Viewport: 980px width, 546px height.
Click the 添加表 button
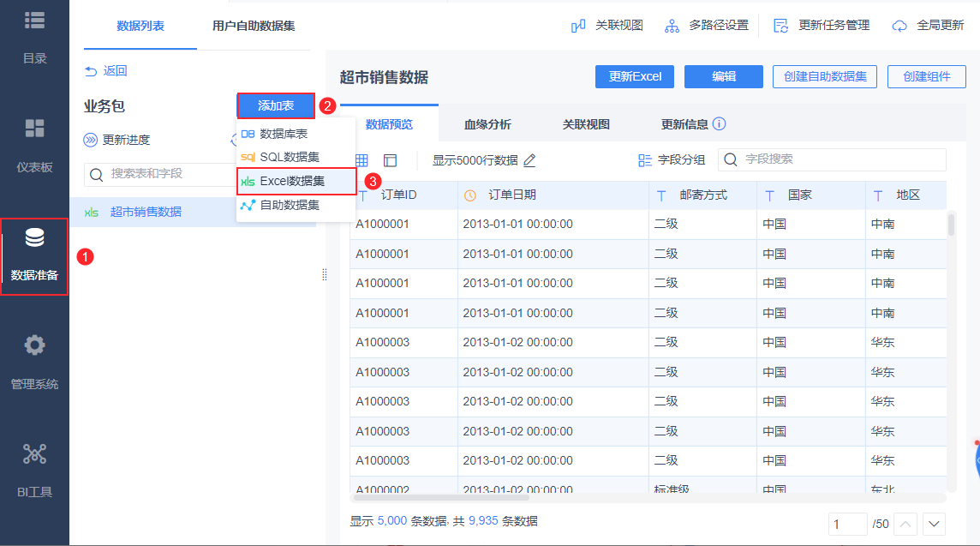pyautogui.click(x=276, y=105)
